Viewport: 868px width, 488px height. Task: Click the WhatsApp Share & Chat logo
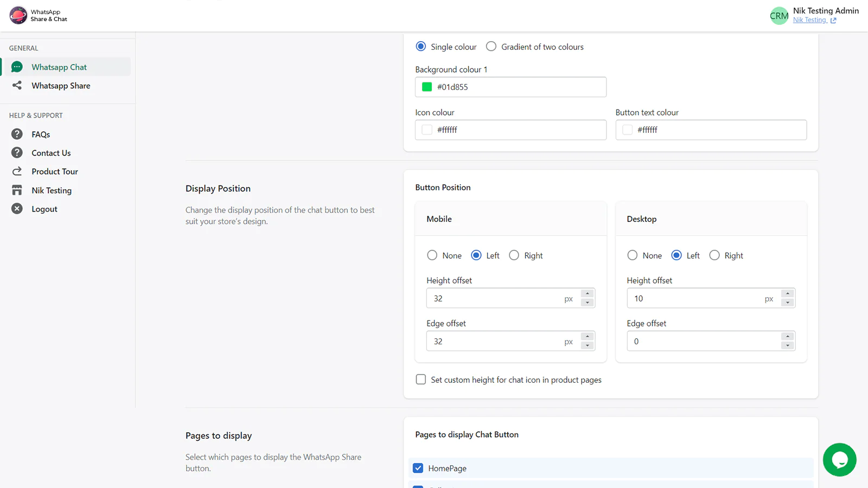pos(18,15)
